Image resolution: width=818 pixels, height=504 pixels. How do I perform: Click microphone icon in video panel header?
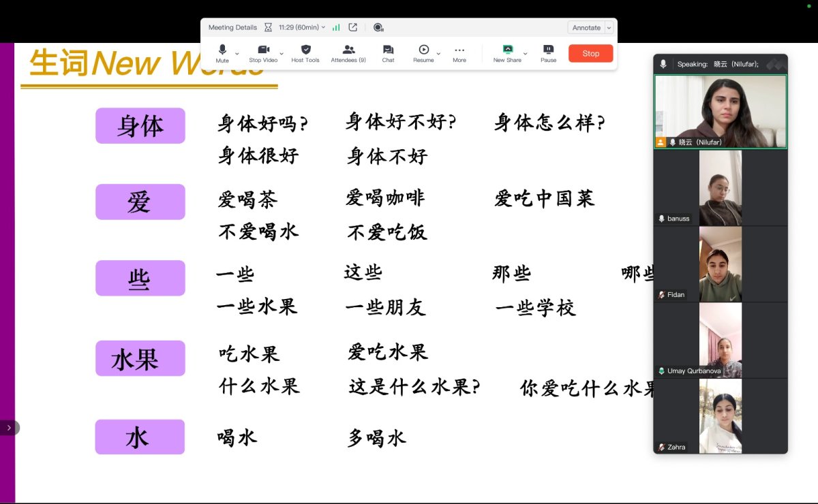click(663, 63)
